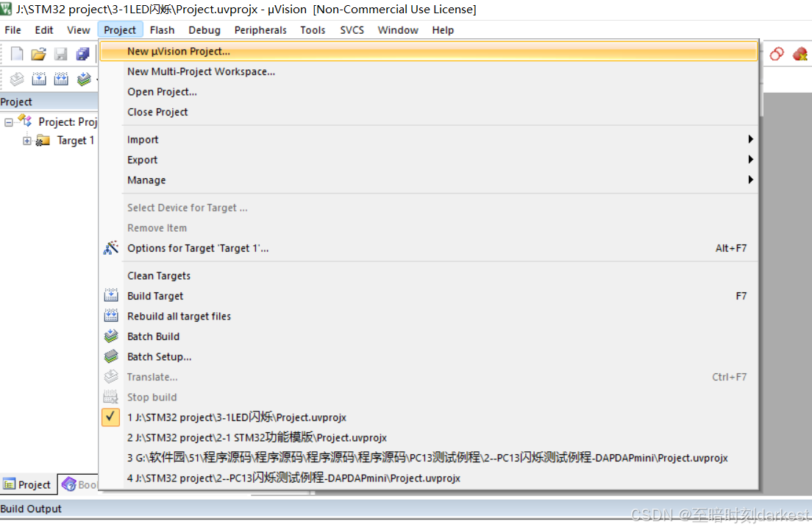Choose Batch Setup menu entry
This screenshot has height=530, width=812.
click(430, 356)
